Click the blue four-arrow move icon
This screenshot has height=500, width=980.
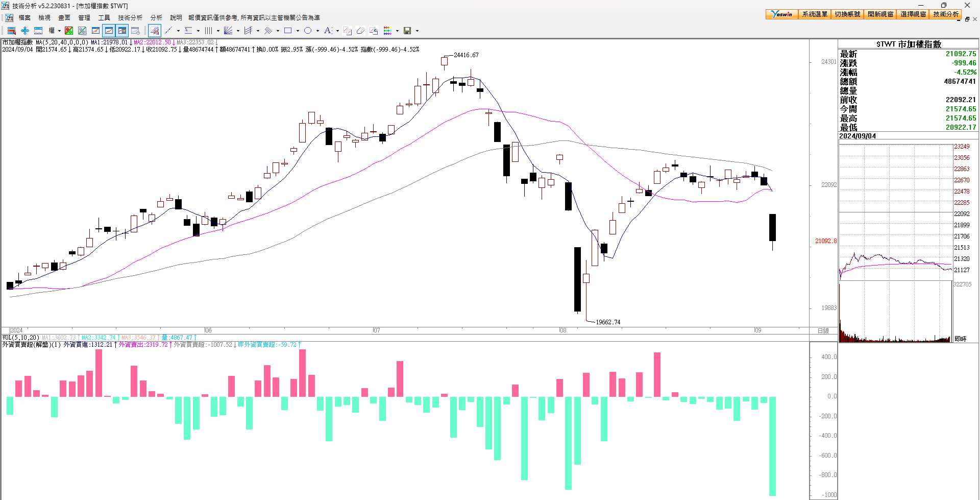[x=25, y=31]
